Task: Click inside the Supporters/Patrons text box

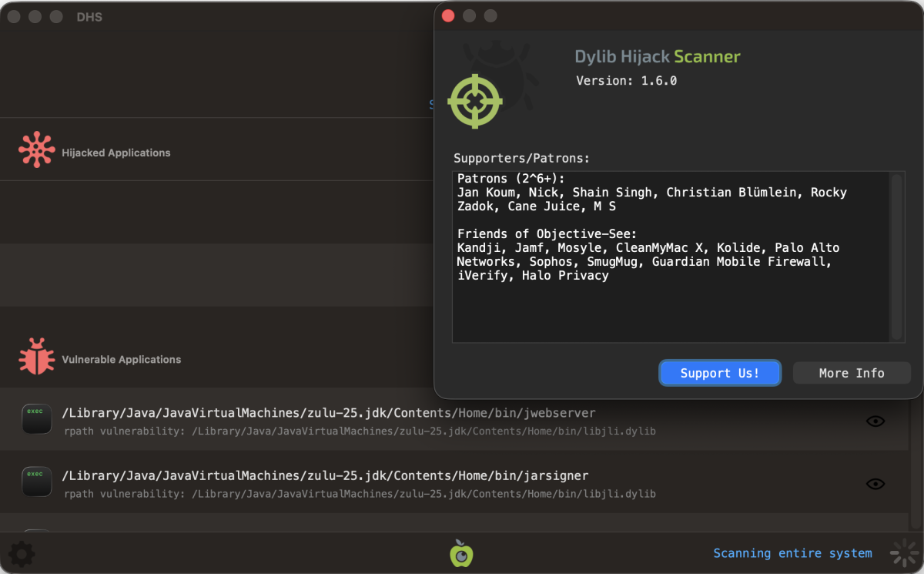Action: (671, 257)
